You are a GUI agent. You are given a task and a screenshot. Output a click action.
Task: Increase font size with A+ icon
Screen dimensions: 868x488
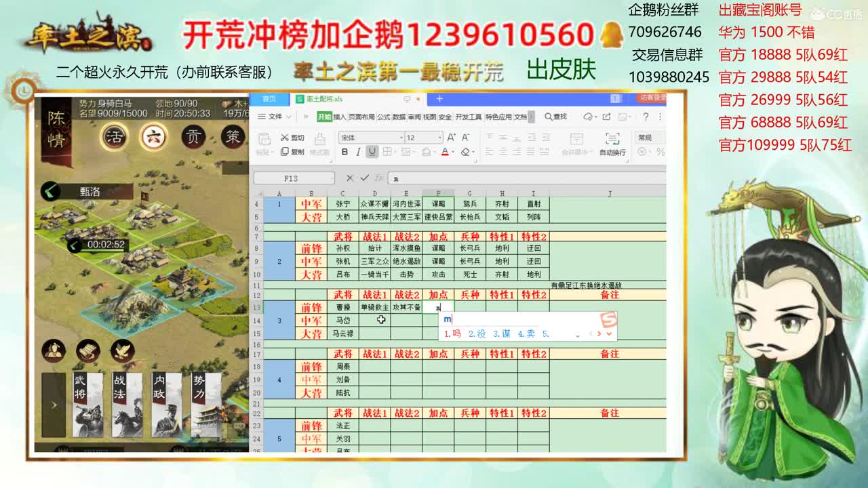pos(451,138)
